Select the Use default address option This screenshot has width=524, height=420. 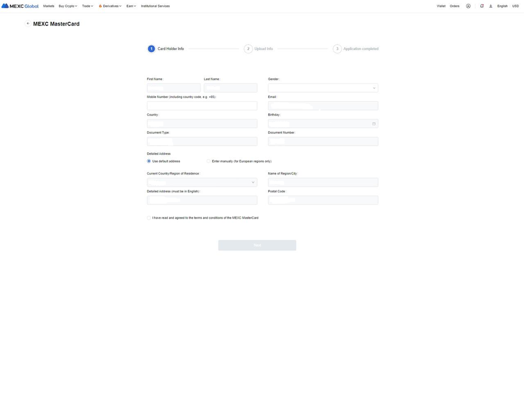(x=149, y=161)
